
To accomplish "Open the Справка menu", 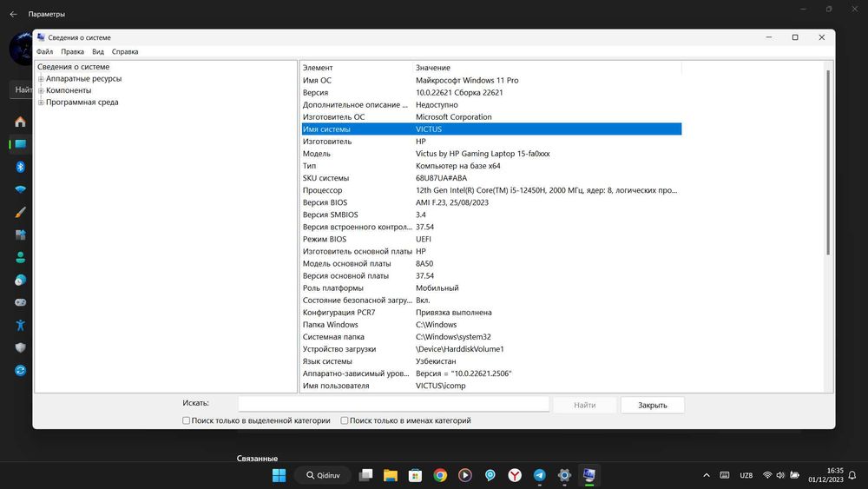I will 125,52.
